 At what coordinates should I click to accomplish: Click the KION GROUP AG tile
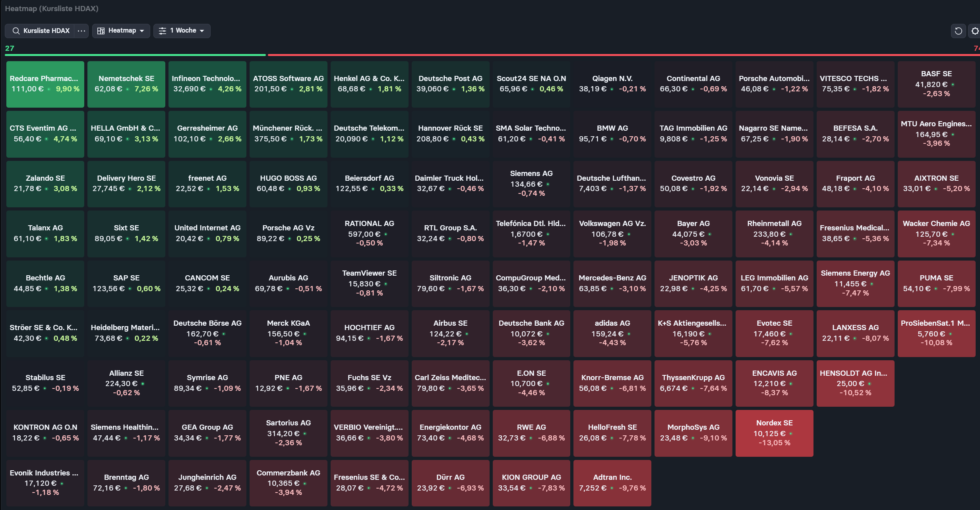[531, 483]
